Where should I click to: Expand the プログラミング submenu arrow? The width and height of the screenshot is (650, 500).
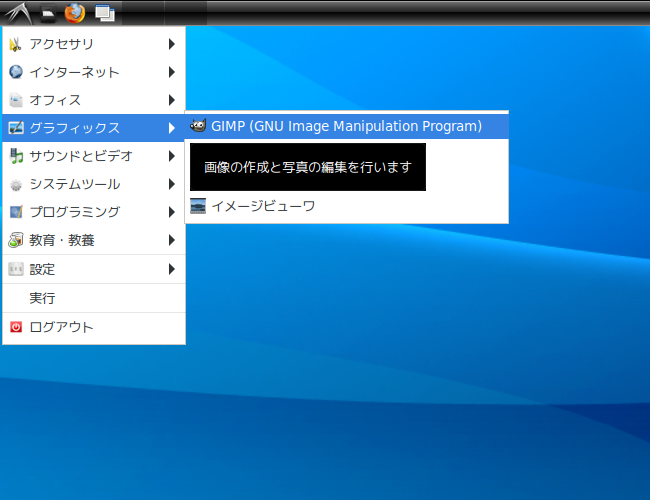172,212
